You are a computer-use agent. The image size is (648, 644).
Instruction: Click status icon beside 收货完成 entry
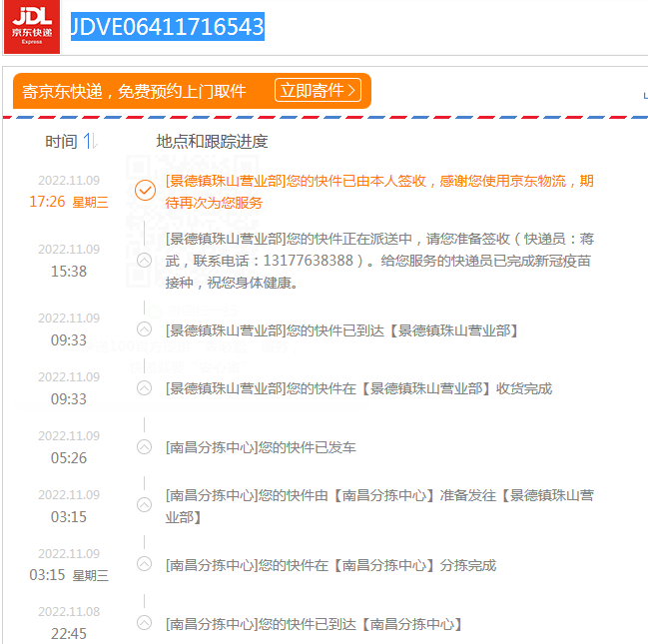pyautogui.click(x=144, y=388)
